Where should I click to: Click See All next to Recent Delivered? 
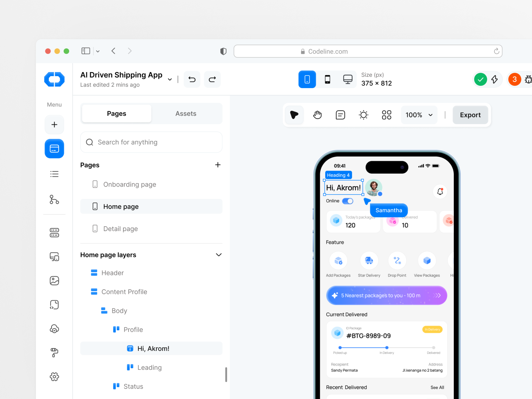437,387
